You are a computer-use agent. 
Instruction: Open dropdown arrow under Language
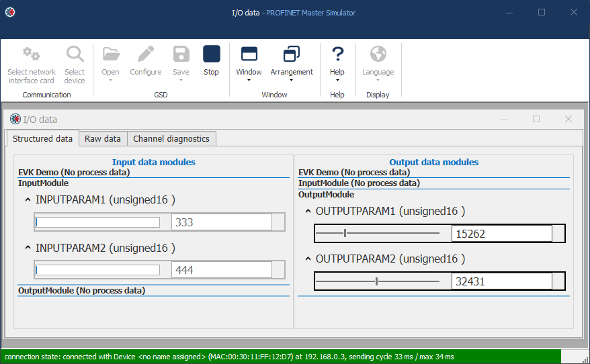[378, 80]
